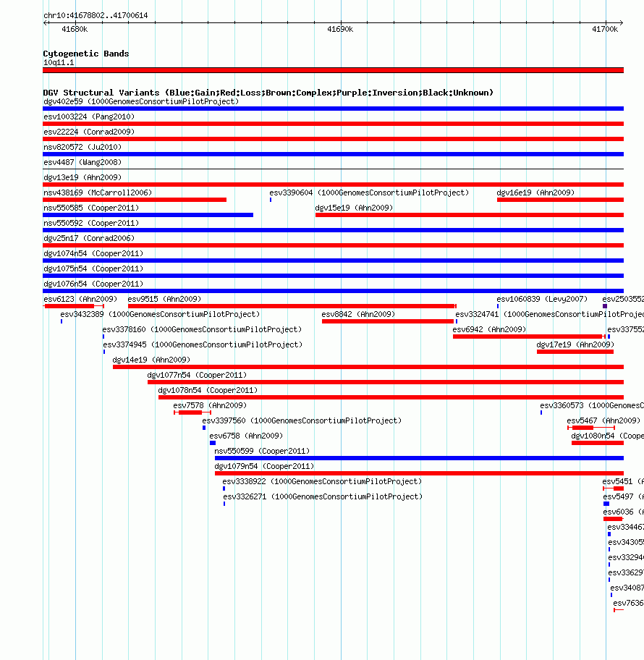The height and width of the screenshot is (660, 644).
Task: Click the purple box under esv2503552 label
Action: (605, 306)
